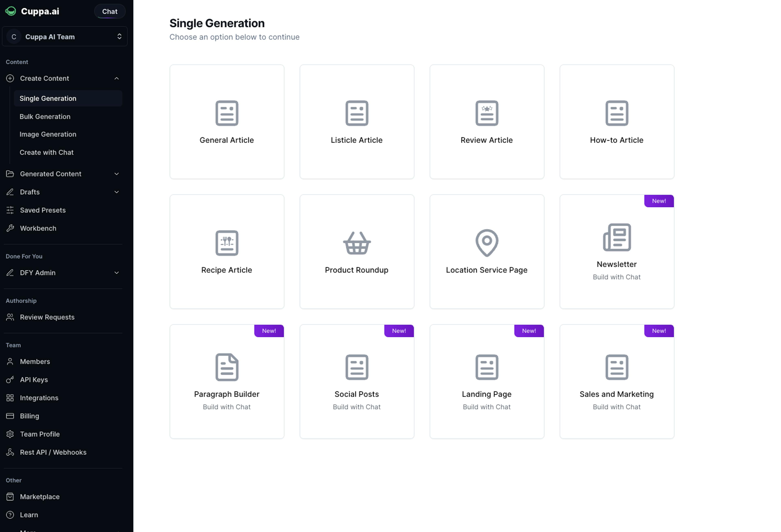Go to Bulk Generation
Viewport: 781px width, 532px height.
[45, 117]
